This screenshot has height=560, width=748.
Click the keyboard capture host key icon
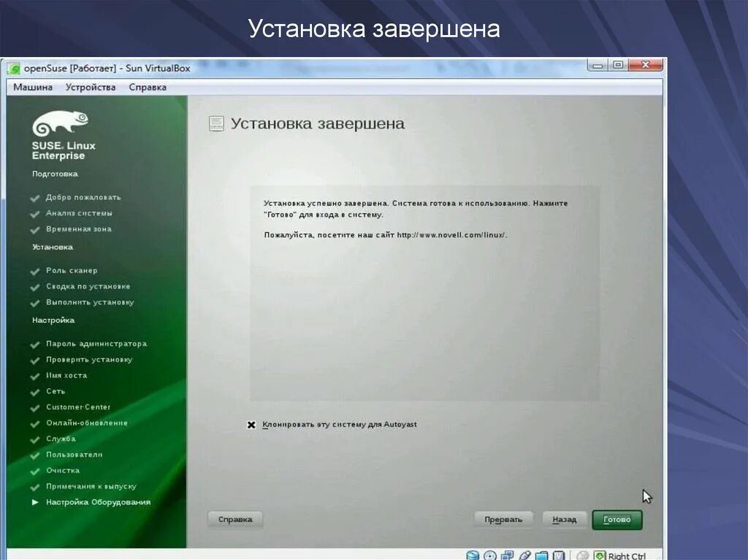click(x=600, y=556)
